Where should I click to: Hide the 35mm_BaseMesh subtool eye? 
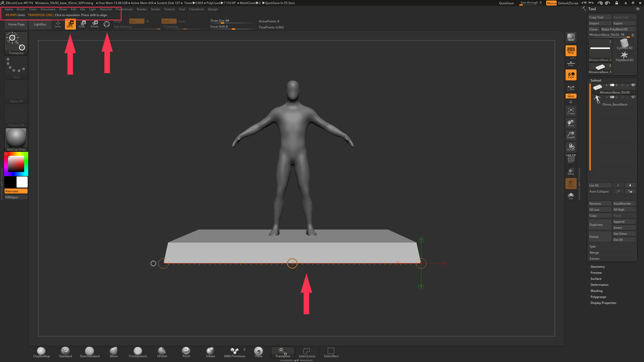(633, 97)
